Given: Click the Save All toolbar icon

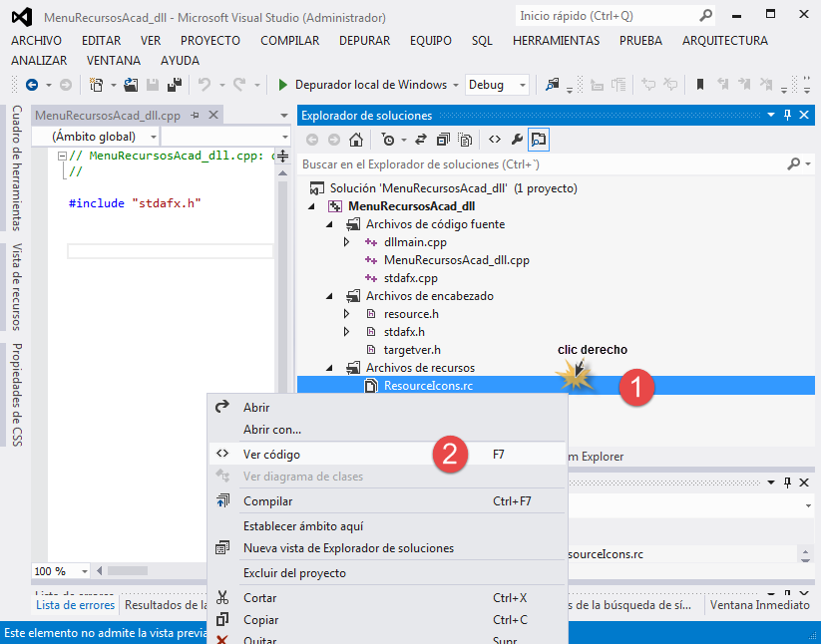Looking at the screenshot, I should [x=175, y=84].
